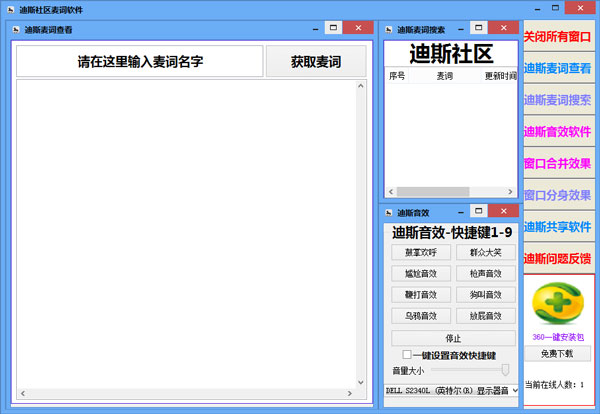Screen dimensions: 600x414
Task: Click the lyric text area scroll-up arrow
Action: click(360, 86)
